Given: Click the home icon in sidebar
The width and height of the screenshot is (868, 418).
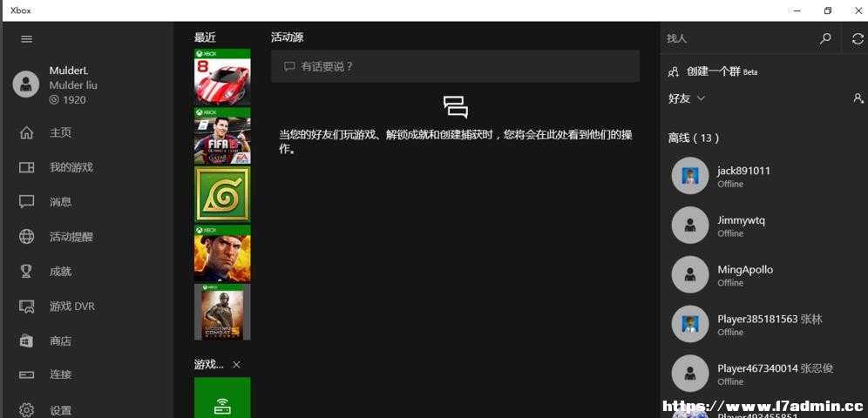Looking at the screenshot, I should (x=26, y=133).
